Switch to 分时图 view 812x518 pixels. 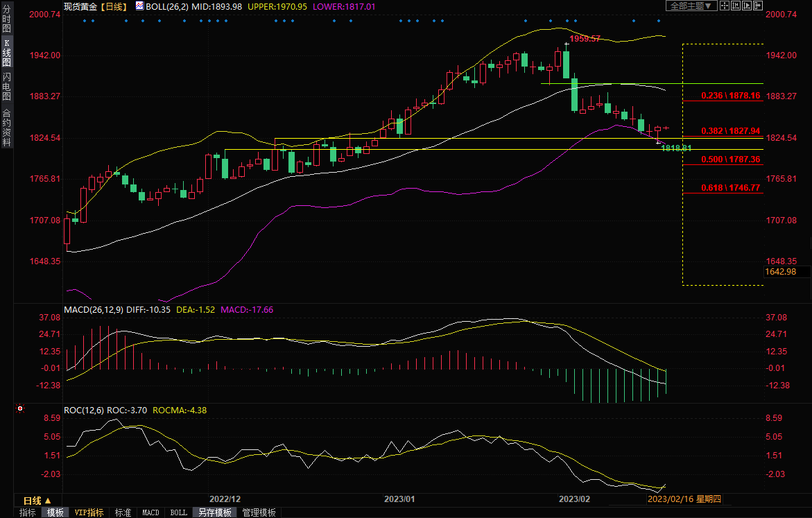click(6, 24)
